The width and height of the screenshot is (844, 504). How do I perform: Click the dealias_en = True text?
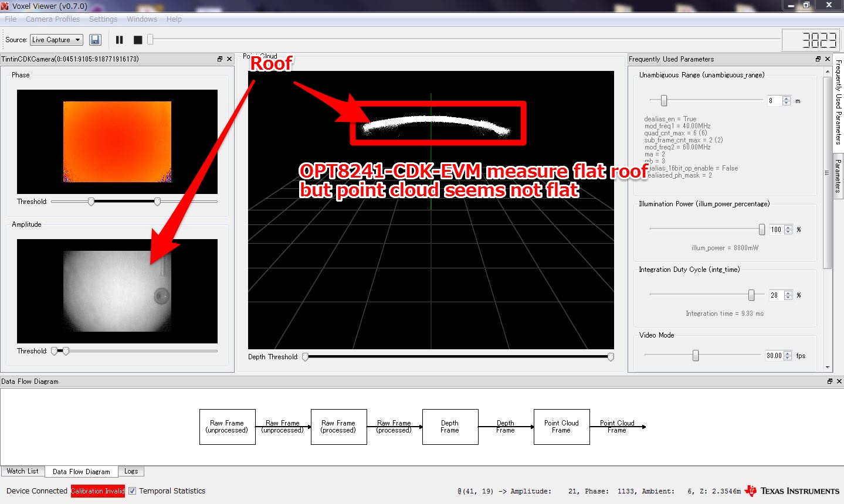click(670, 119)
